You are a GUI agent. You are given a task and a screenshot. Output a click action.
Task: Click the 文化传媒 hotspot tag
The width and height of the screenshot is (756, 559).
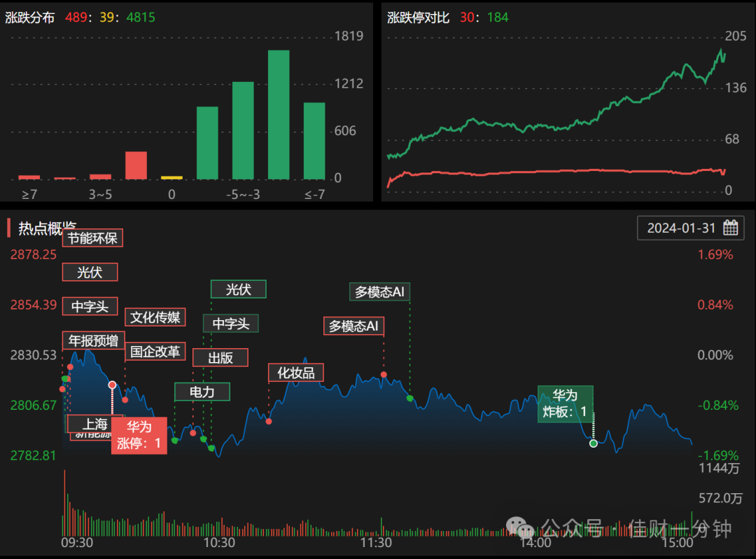[x=155, y=317]
